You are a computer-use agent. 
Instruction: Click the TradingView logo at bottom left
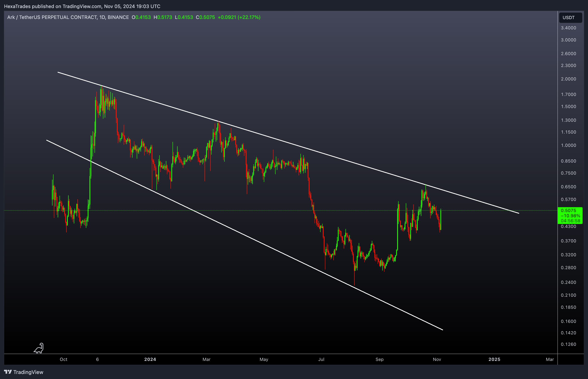point(24,372)
